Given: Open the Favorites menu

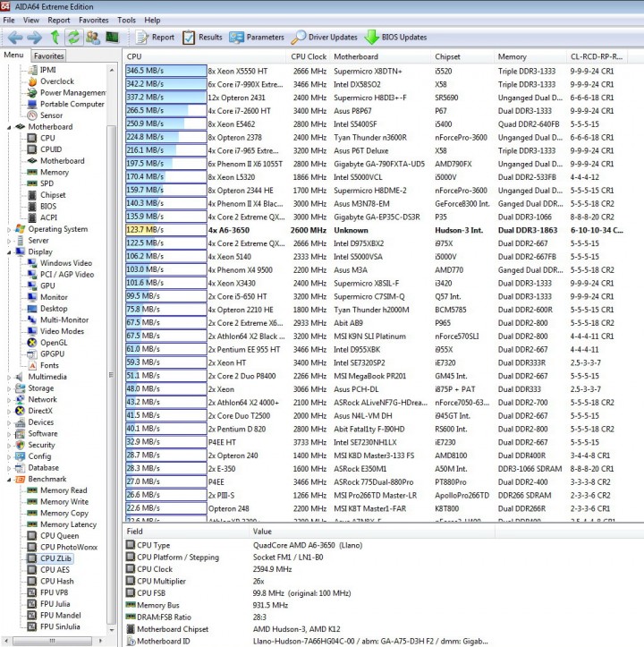Looking at the screenshot, I should (94, 20).
